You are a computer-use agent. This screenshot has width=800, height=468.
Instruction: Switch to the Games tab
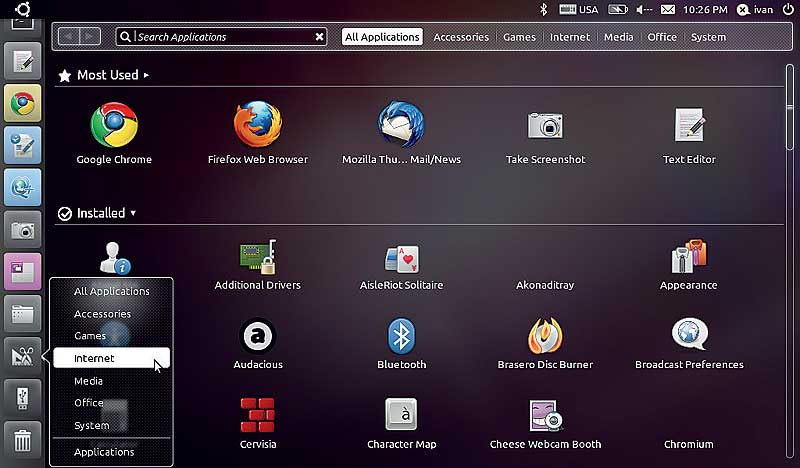[519, 37]
